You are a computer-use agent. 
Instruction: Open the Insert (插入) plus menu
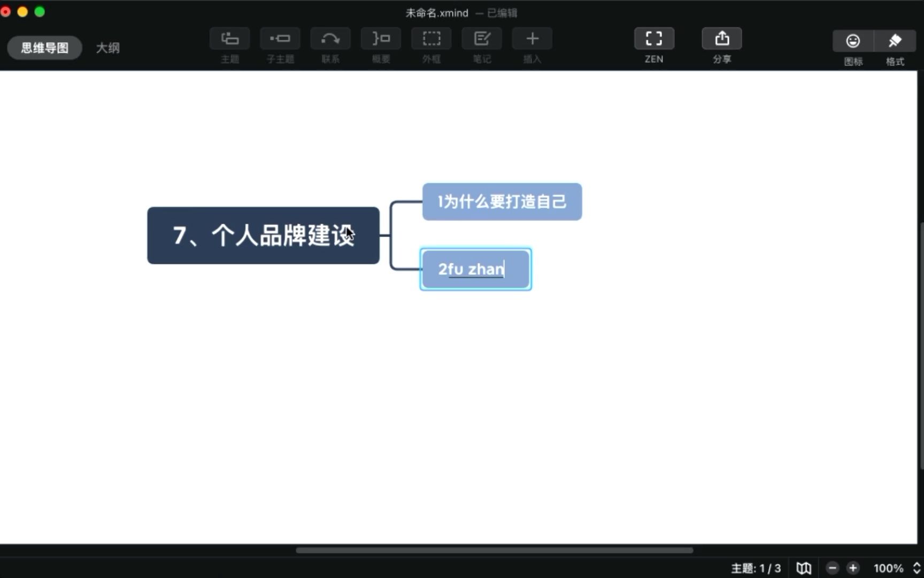point(532,39)
